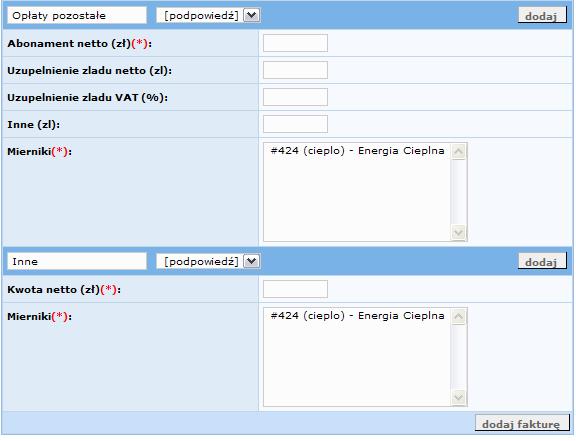The image size is (576, 441).
Task: Focus the Abonament netto (zł) input
Action: click(x=295, y=43)
